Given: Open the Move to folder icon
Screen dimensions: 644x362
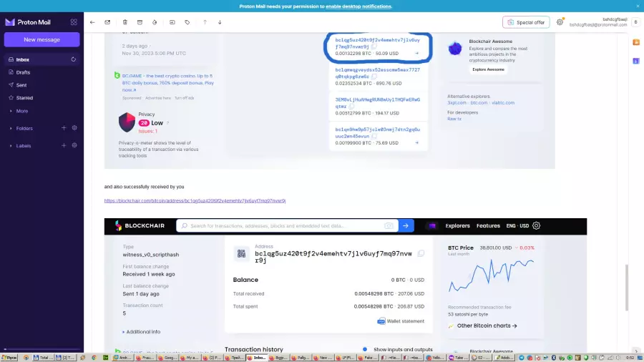Looking at the screenshot, I should pos(172,22).
